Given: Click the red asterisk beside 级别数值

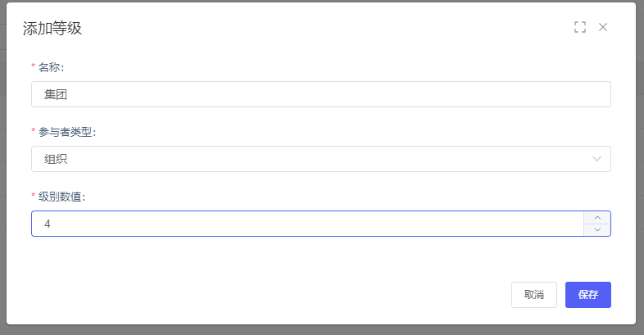Looking at the screenshot, I should pyautogui.click(x=34, y=197).
